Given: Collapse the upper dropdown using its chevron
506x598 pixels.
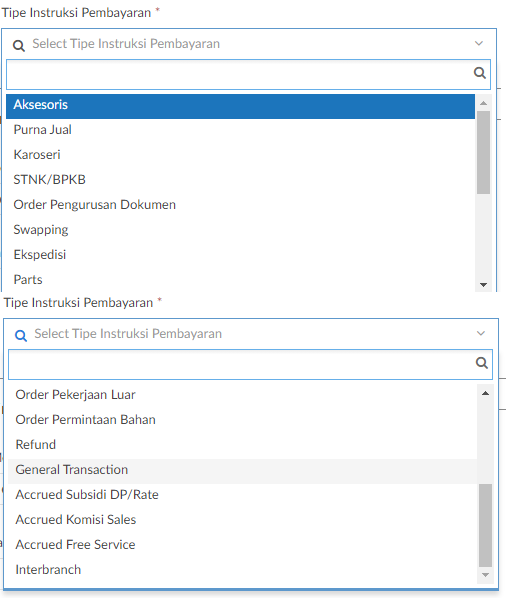Looking at the screenshot, I should (479, 43).
